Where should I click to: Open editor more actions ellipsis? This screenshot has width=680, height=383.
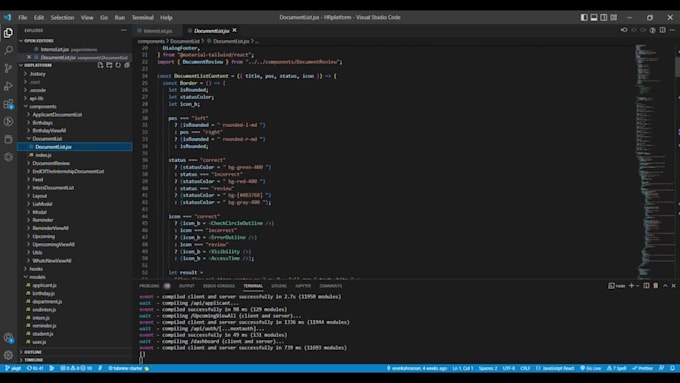click(x=672, y=30)
